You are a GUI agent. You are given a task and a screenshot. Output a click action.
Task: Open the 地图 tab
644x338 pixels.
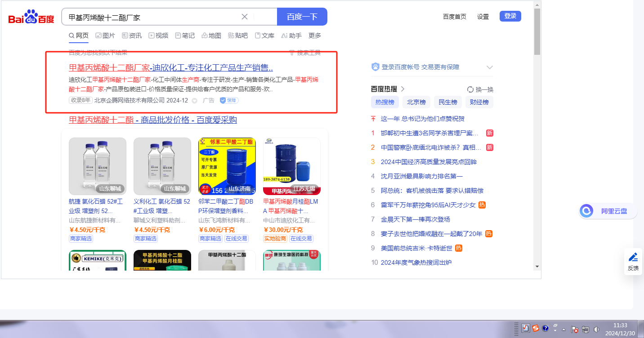tap(211, 36)
